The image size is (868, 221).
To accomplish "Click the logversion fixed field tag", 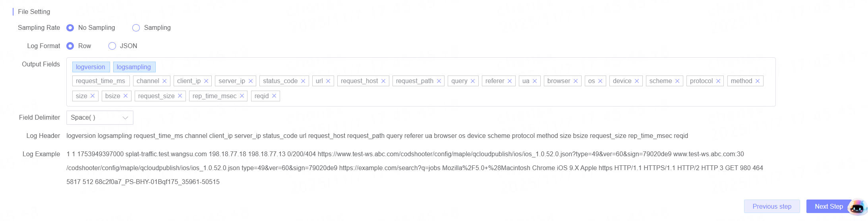I will tap(91, 67).
